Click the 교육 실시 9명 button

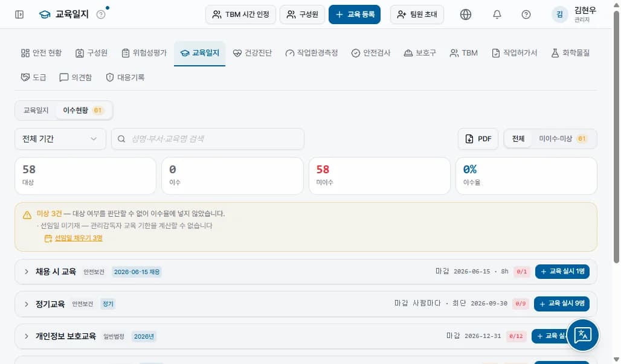tap(562, 304)
